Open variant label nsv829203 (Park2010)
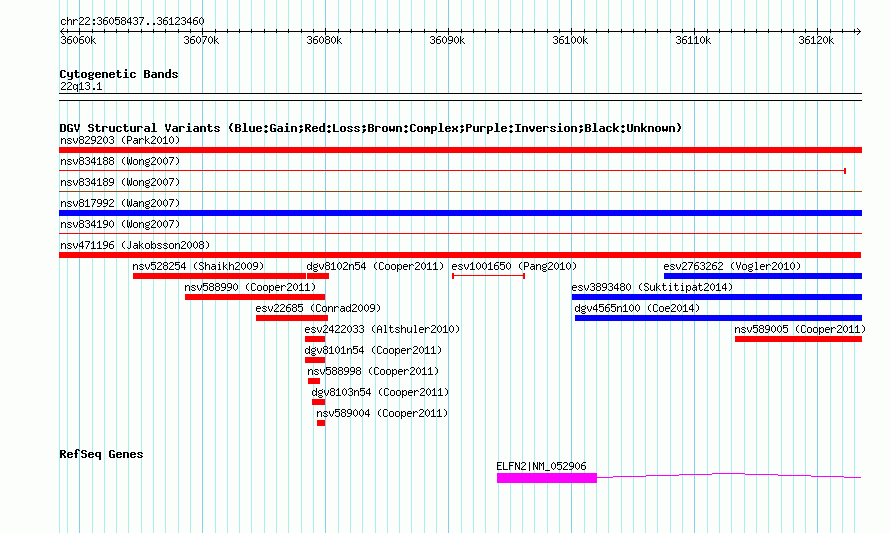The image size is (890, 533). 120,140
